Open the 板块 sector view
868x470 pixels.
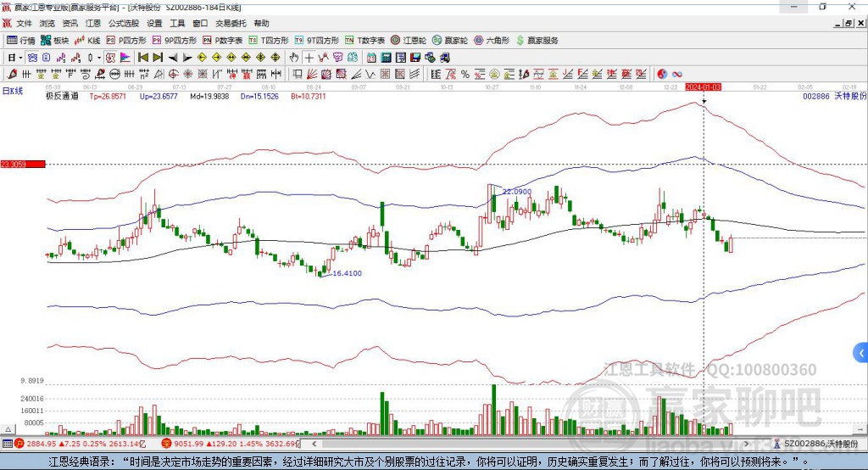(55, 41)
